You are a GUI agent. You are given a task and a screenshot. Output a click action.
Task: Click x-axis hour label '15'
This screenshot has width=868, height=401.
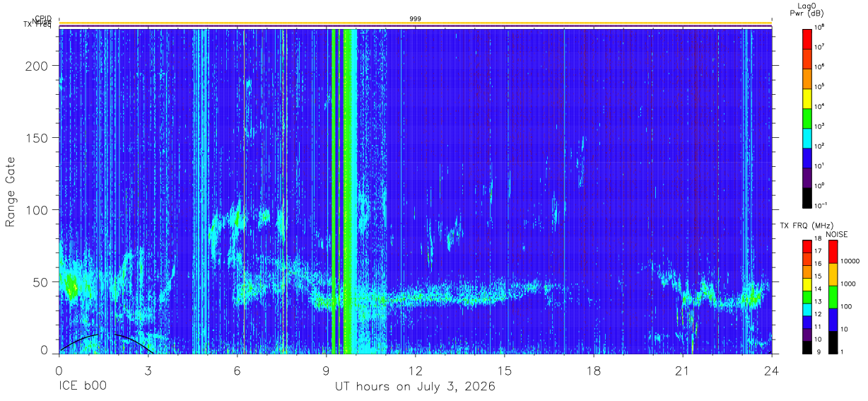pos(505,370)
